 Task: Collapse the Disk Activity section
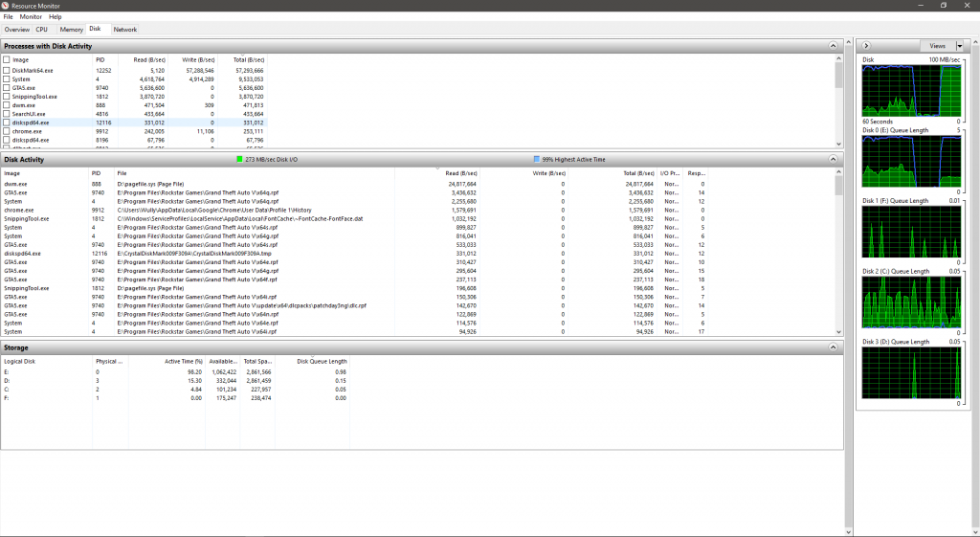pos(834,159)
